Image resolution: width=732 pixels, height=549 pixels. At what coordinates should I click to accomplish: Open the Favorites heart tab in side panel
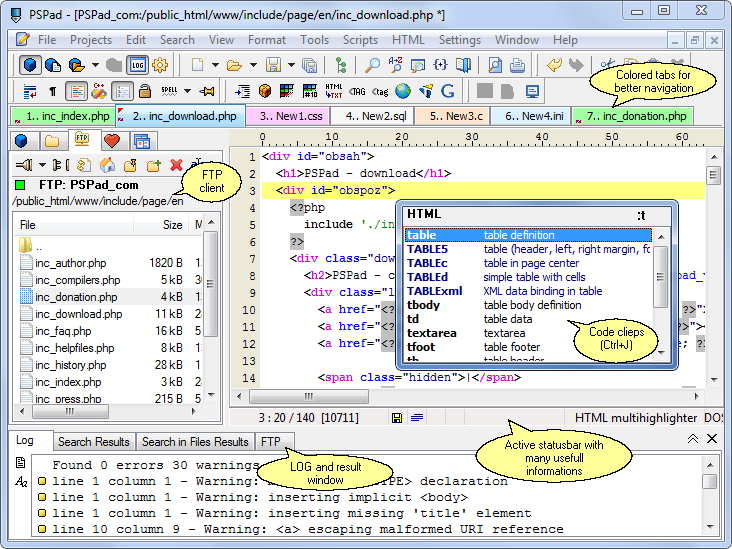[x=111, y=140]
